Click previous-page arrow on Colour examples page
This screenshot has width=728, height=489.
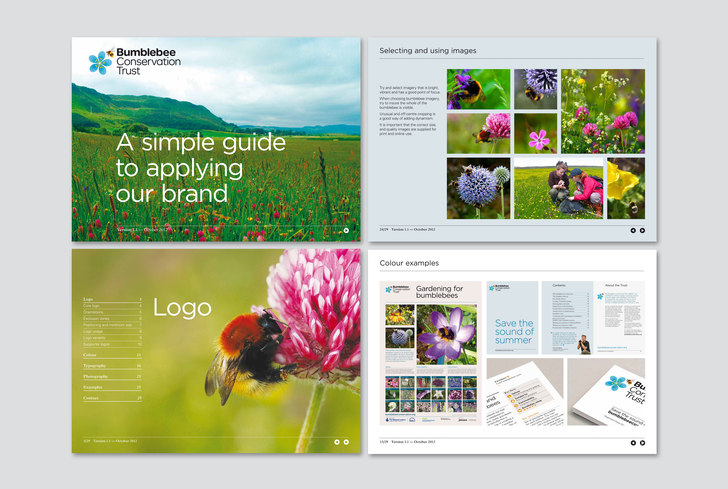click(633, 443)
